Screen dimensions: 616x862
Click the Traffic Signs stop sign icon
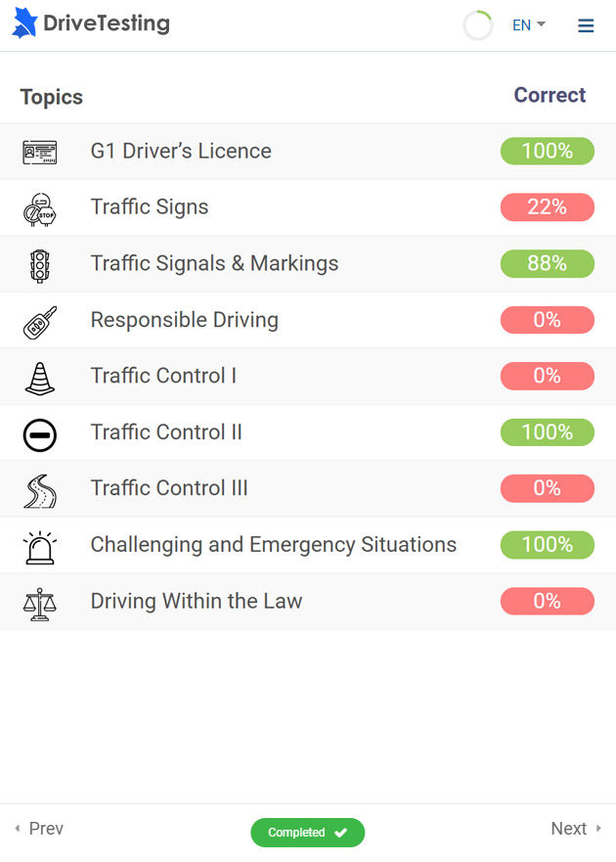(40, 208)
